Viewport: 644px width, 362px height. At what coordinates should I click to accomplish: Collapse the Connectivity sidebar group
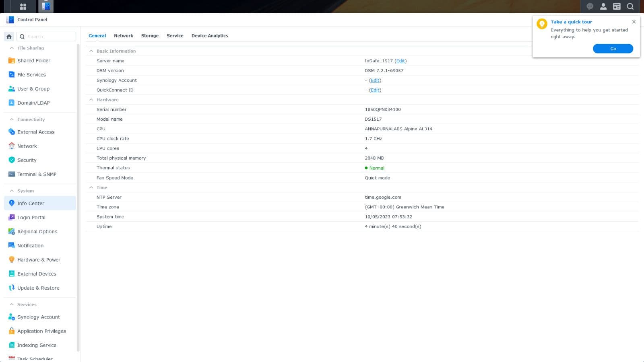[12, 119]
